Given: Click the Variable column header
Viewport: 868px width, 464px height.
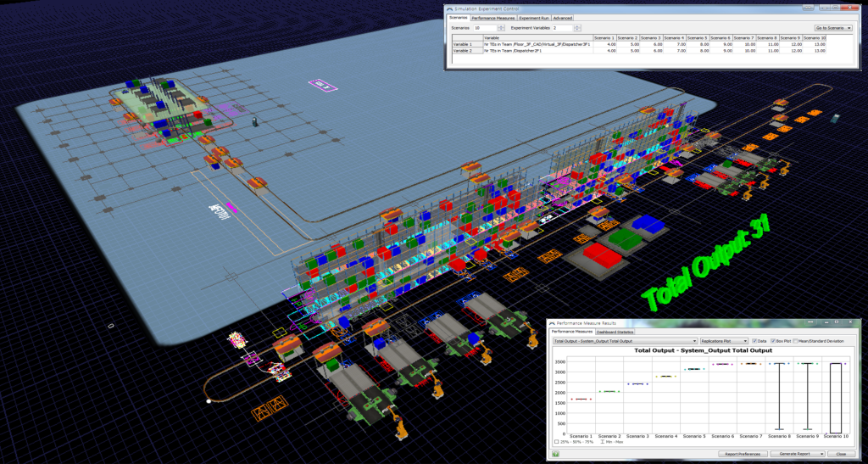Looking at the screenshot, I should pyautogui.click(x=538, y=38).
